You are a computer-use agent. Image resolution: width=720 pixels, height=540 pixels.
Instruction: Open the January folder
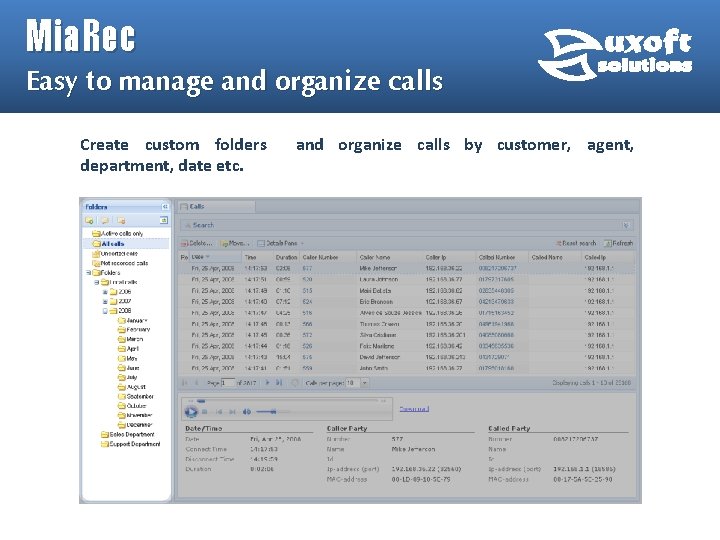pyautogui.click(x=133, y=321)
